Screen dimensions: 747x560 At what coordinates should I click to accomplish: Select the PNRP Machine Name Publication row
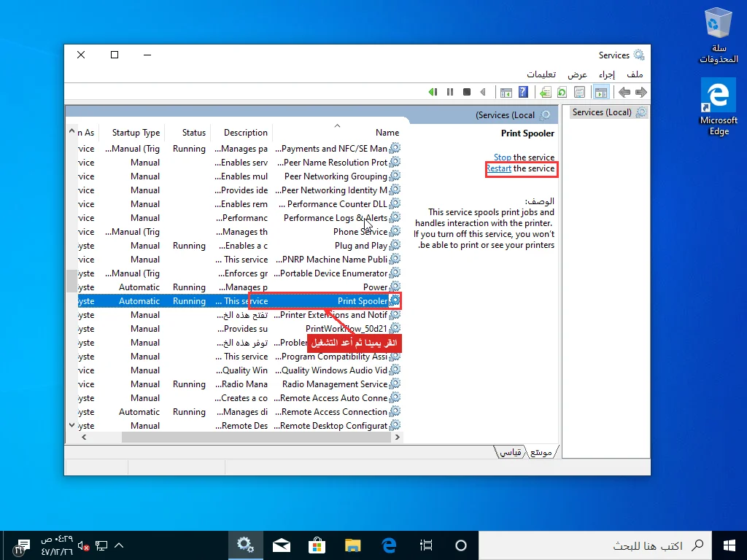(x=239, y=259)
